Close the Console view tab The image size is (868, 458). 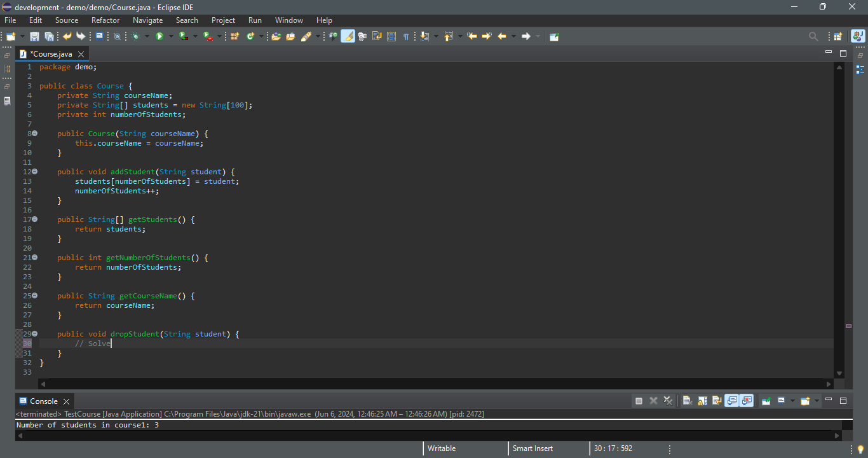pos(66,401)
